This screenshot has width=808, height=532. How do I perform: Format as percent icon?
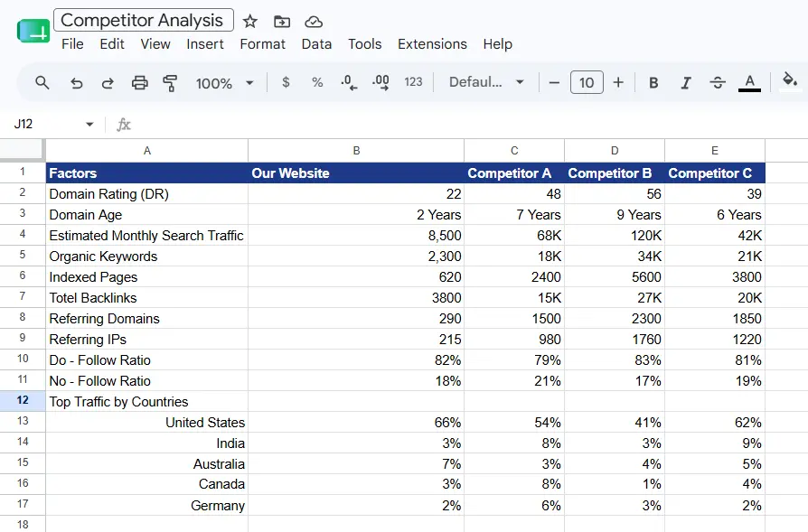(x=317, y=82)
